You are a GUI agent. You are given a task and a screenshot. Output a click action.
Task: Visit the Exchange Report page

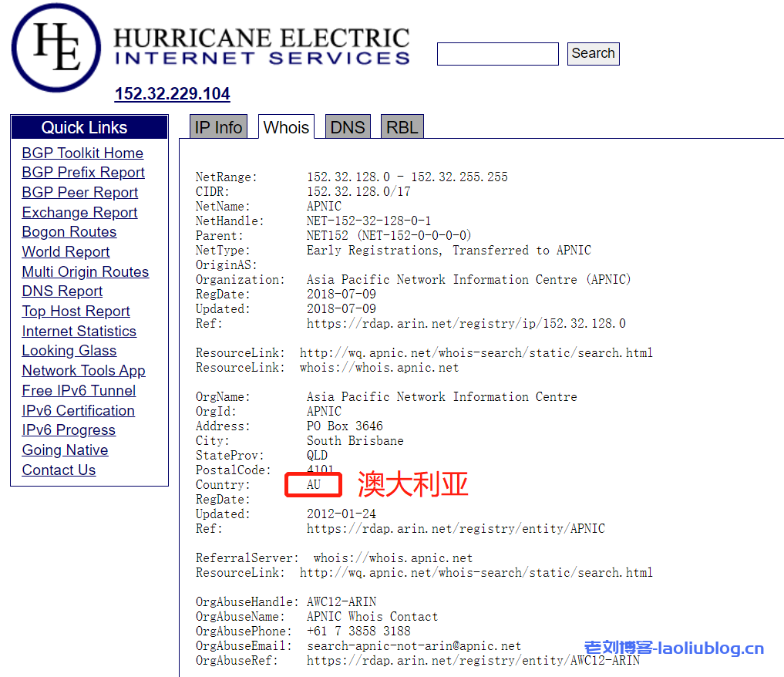point(79,213)
